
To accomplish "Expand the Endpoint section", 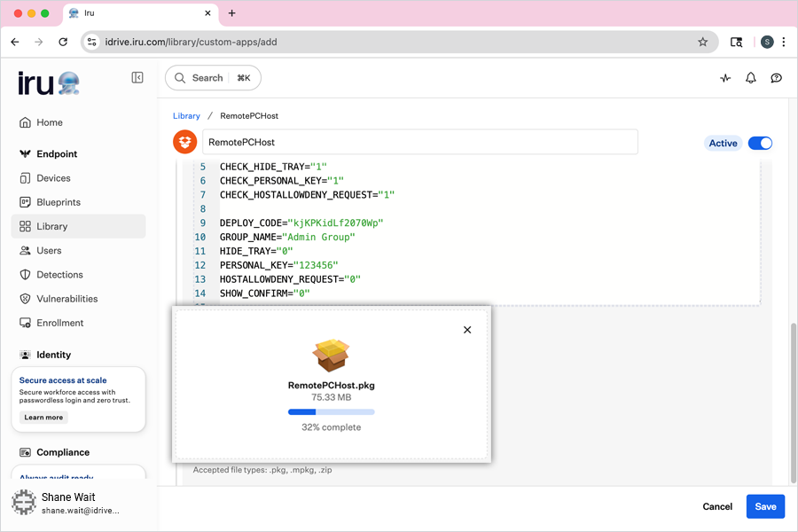I will tap(57, 154).
